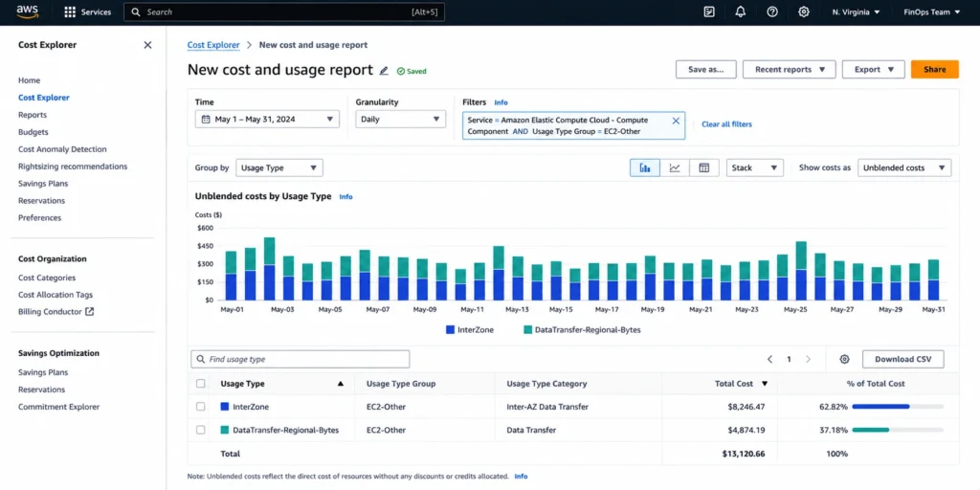The image size is (980, 490).
Task: Click Cost Explorer breadcrumb link
Action: tap(213, 45)
